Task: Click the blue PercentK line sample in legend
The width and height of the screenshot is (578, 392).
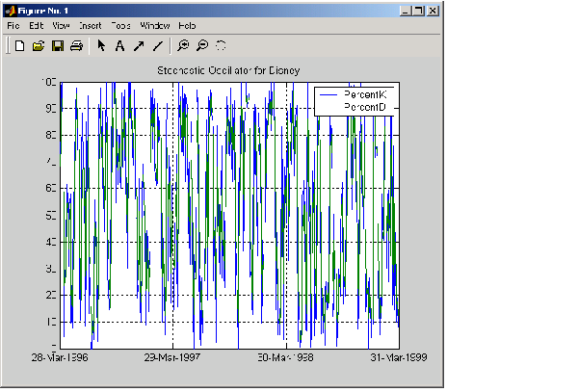Action: [328, 95]
